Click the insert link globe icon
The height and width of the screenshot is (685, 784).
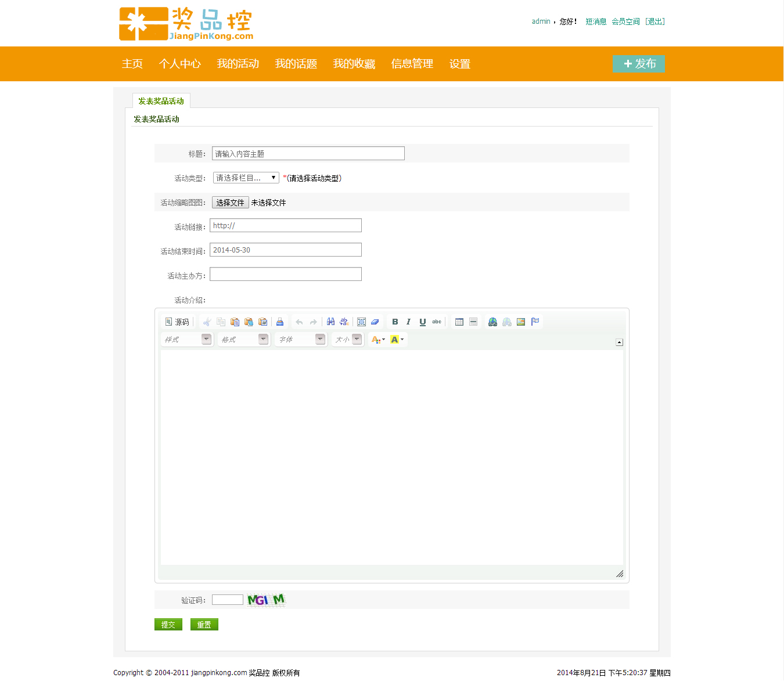click(x=492, y=322)
